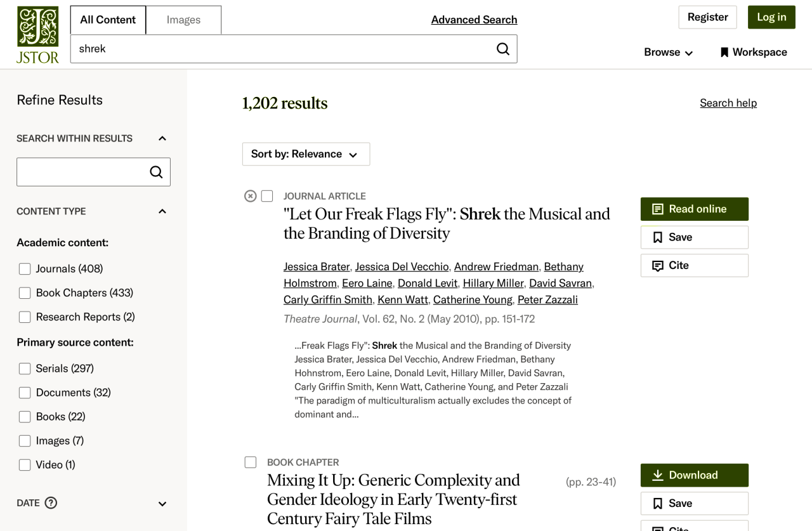The height and width of the screenshot is (531, 812).
Task: Click Read online for the Shrek article
Action: (695, 209)
